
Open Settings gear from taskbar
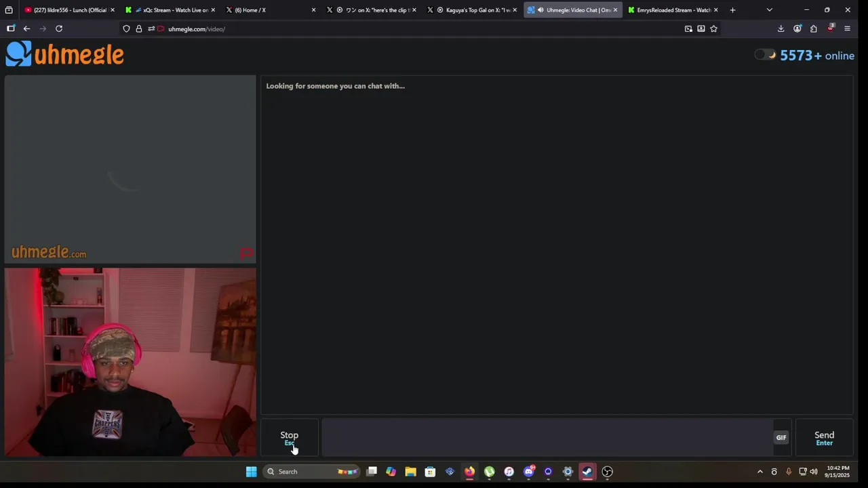[568, 472]
